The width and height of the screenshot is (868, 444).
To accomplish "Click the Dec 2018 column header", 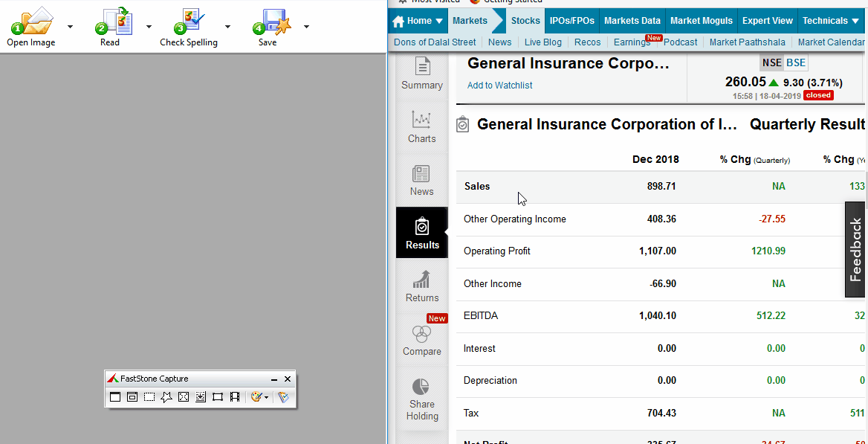I will coord(655,160).
